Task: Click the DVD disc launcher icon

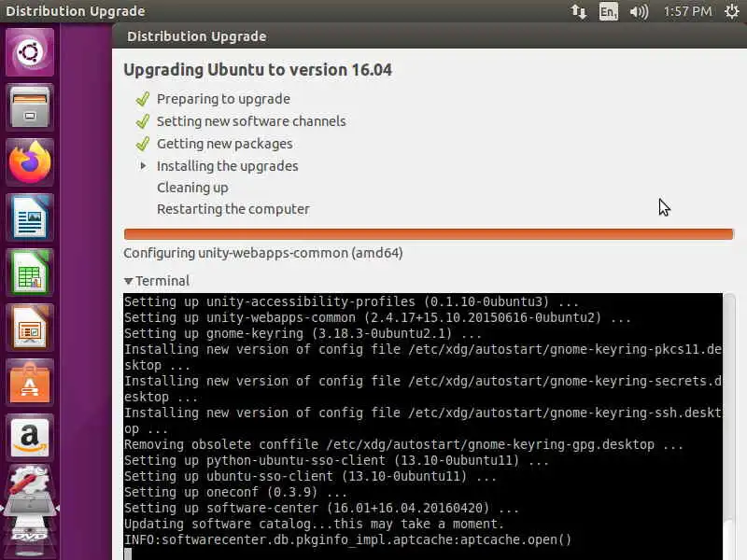Action: [30, 536]
